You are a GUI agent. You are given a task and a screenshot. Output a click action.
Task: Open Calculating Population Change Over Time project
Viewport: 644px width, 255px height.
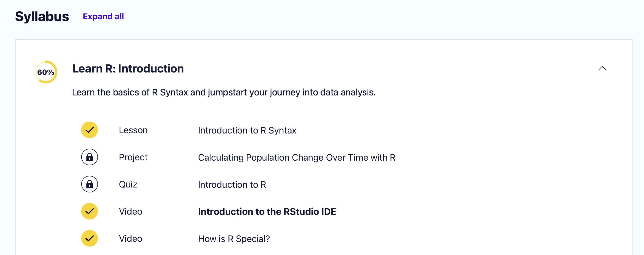(x=297, y=157)
